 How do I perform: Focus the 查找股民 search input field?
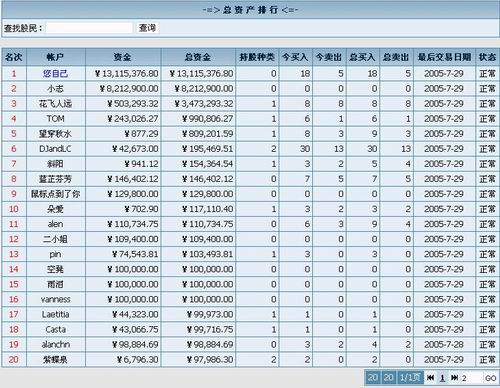[89, 28]
